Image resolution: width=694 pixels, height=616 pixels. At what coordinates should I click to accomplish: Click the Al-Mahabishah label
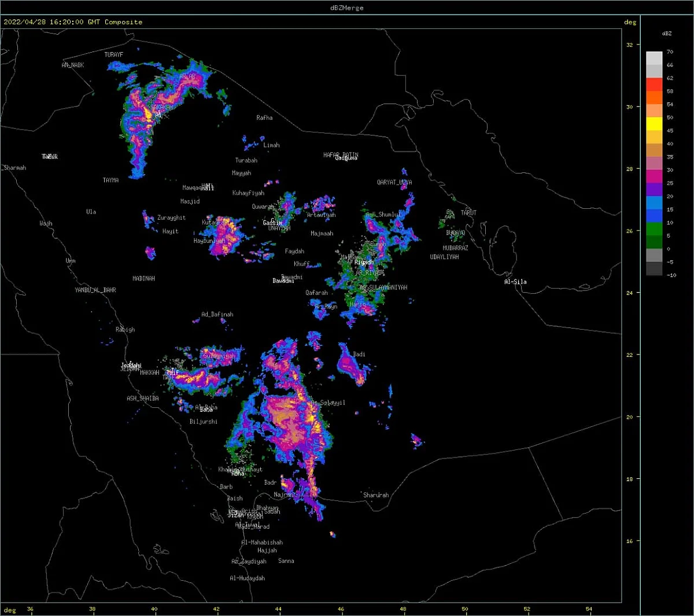pos(262,543)
